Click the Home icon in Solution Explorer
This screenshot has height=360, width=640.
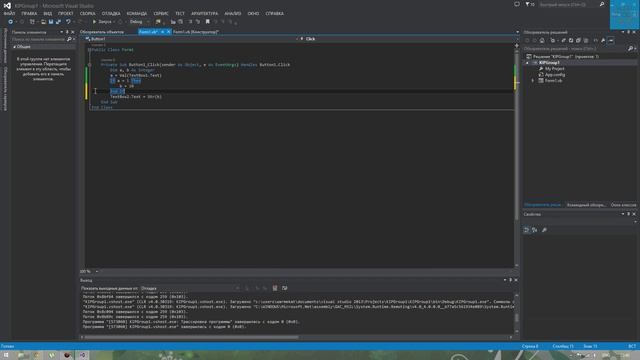(x=542, y=40)
